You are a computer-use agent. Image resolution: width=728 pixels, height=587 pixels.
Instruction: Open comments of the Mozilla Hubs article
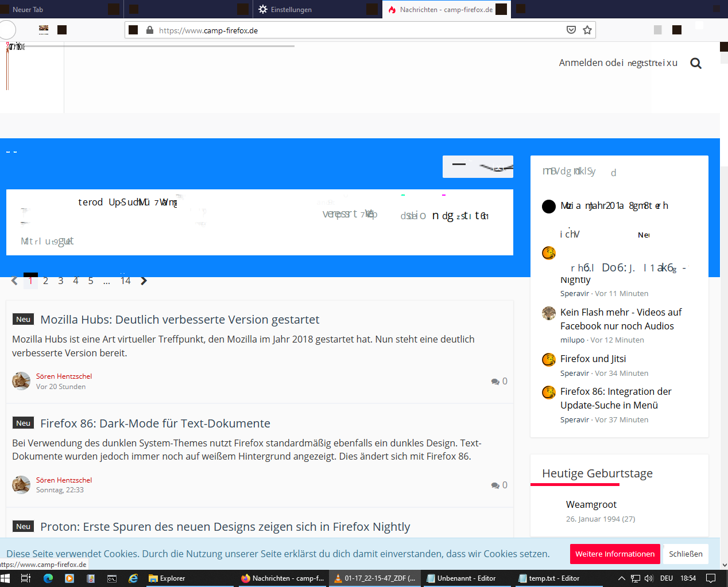click(499, 382)
